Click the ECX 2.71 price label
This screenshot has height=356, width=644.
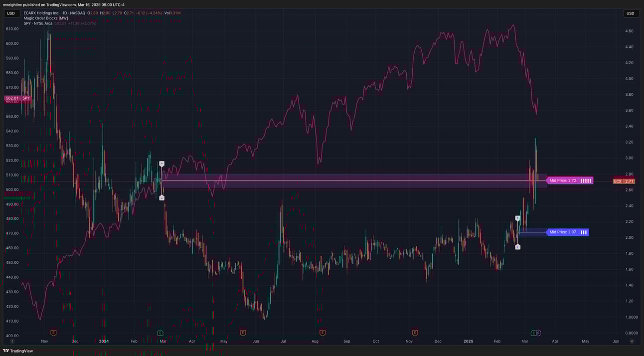pyautogui.click(x=623, y=181)
